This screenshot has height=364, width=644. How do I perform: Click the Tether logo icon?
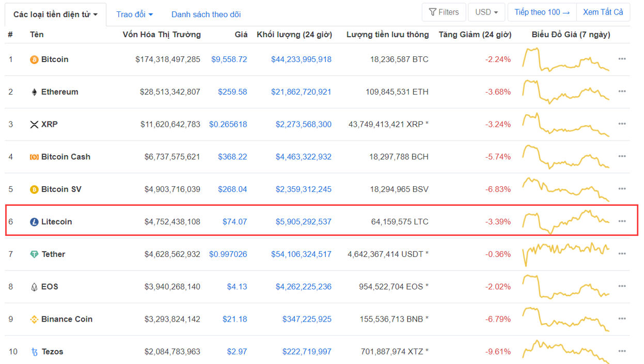coord(34,254)
